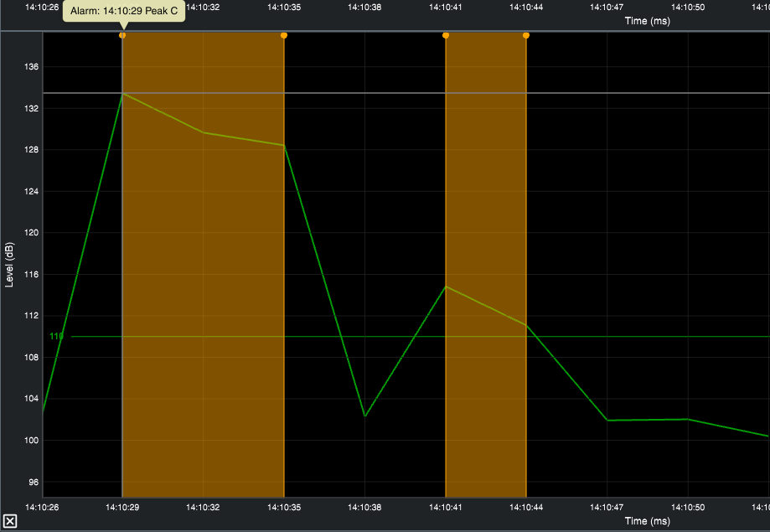Click the 112 value on the level axis
770x532 pixels.
point(32,316)
